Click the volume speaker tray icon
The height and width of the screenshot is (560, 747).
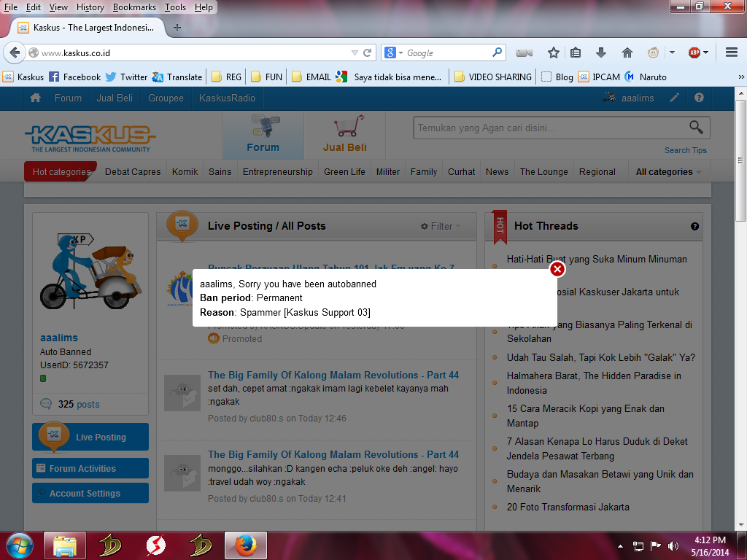tap(673, 545)
